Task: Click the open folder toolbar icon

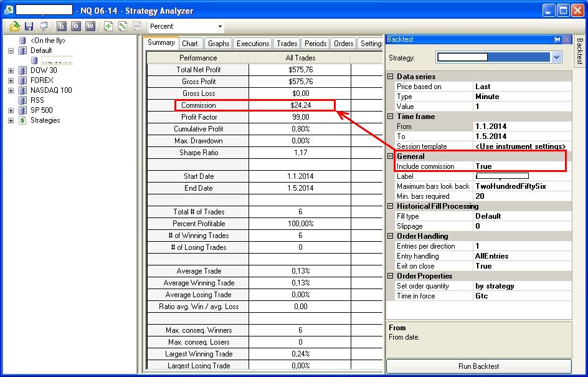Action: [x=14, y=26]
